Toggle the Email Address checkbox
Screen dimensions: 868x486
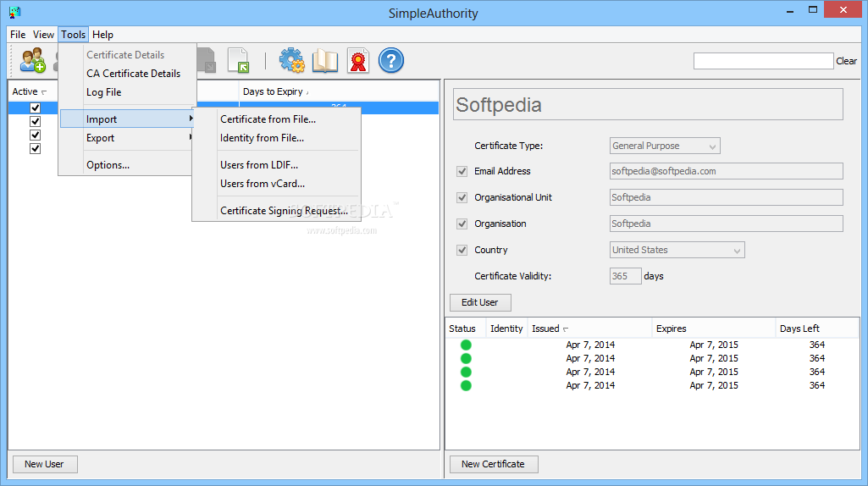462,172
